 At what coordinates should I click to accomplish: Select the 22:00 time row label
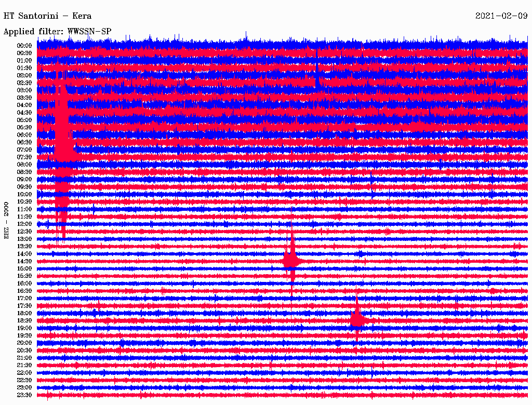click(x=24, y=373)
